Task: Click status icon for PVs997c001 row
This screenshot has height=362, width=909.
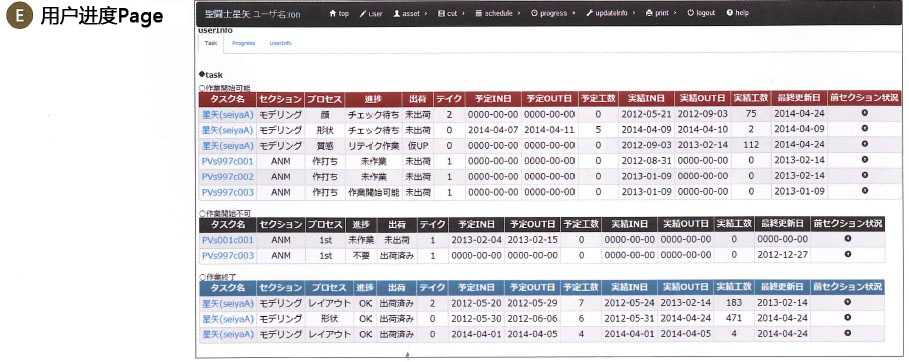Action: coord(864,160)
